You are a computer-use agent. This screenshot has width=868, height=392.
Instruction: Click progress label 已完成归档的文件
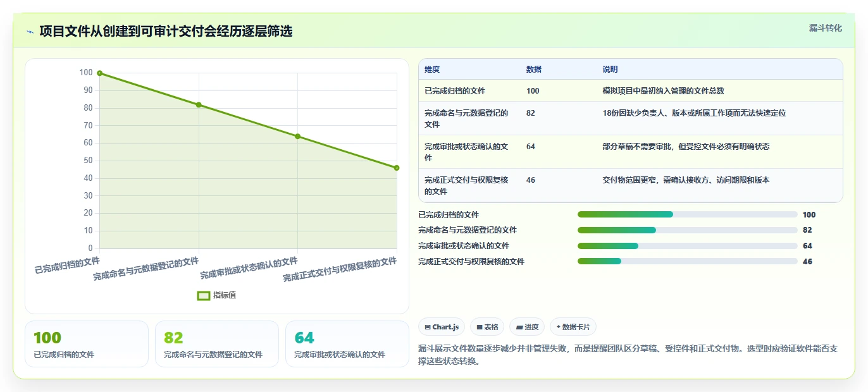pyautogui.click(x=449, y=215)
